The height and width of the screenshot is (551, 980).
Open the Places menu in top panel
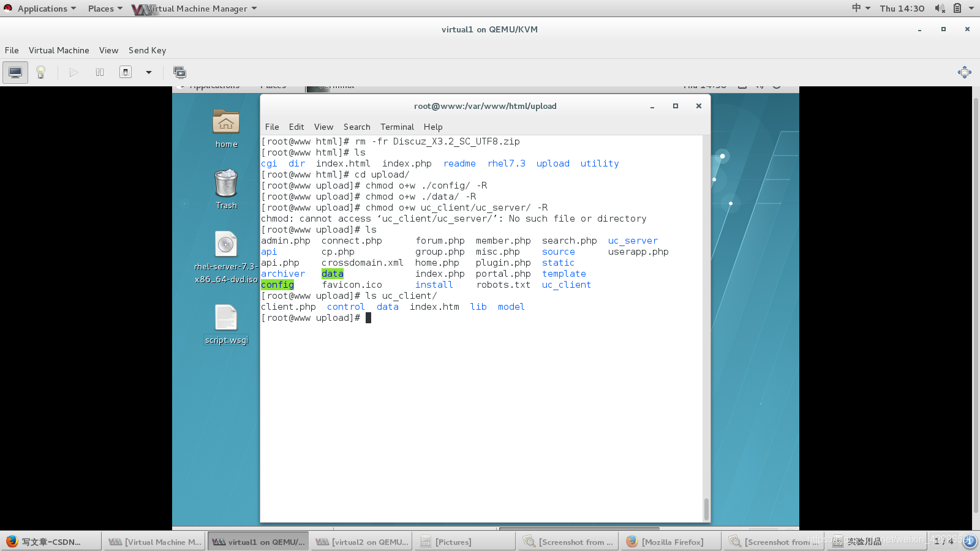click(105, 9)
